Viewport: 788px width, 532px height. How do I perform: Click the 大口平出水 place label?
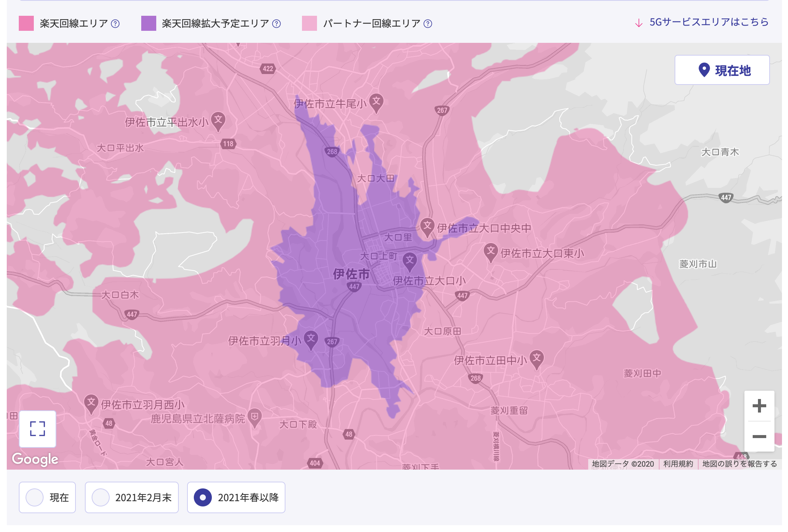tap(120, 148)
